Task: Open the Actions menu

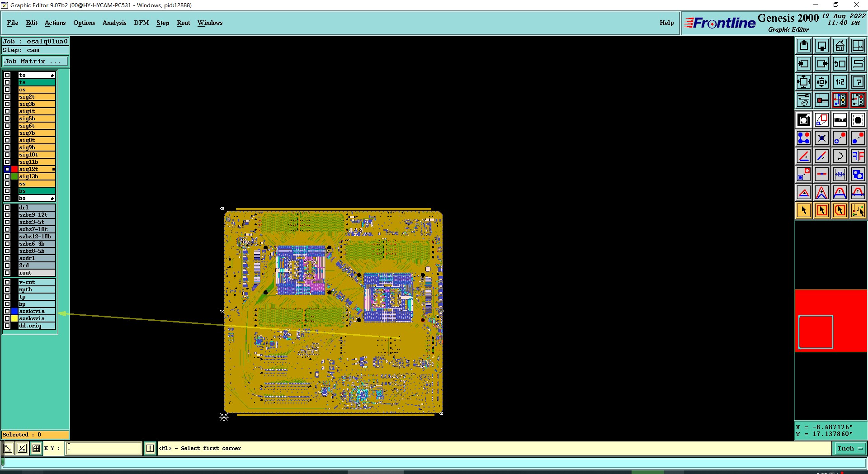Action: click(x=55, y=23)
